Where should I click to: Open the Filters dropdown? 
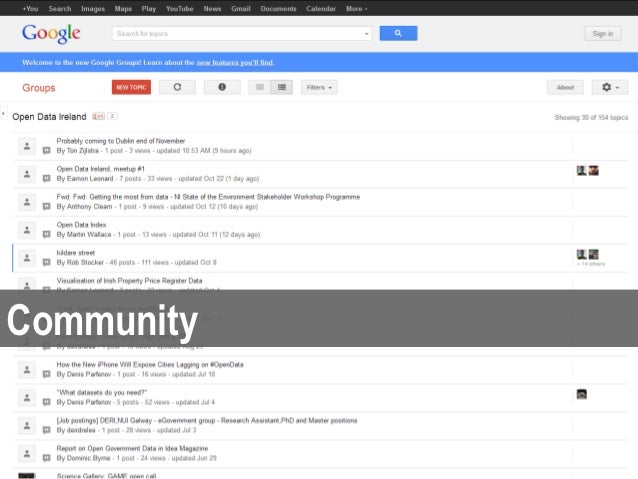(x=319, y=87)
